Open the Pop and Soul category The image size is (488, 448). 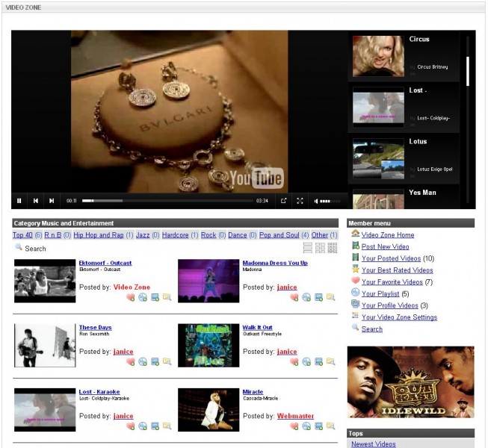[279, 235]
